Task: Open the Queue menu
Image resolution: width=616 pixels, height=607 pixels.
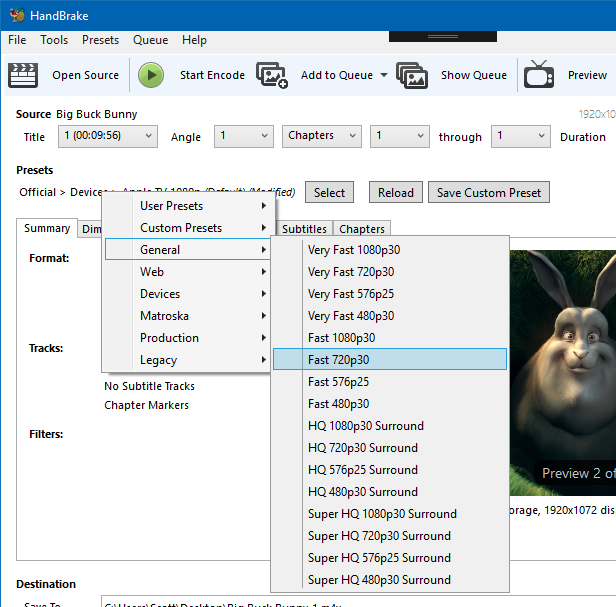Action: [150, 40]
